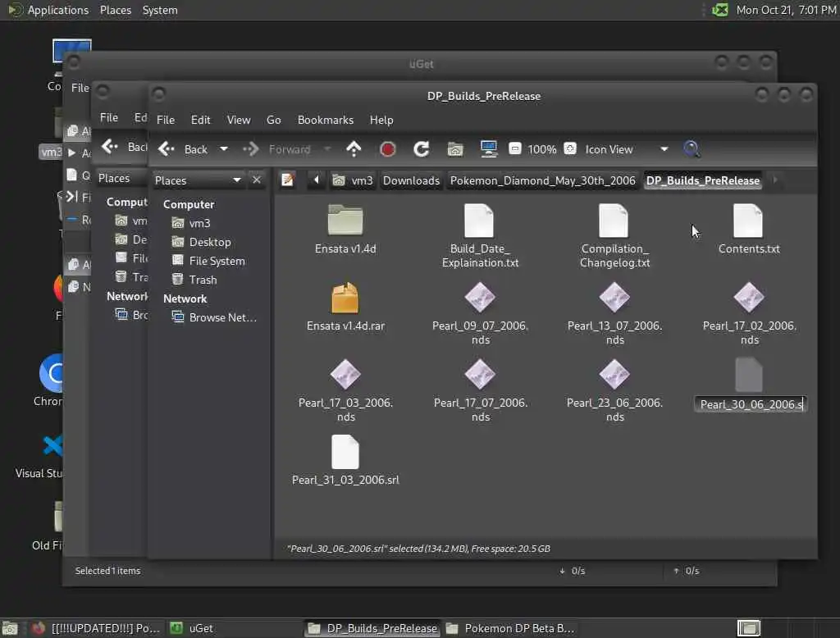Open the Computer toolbar icon
This screenshot has width=840, height=638.
click(489, 149)
